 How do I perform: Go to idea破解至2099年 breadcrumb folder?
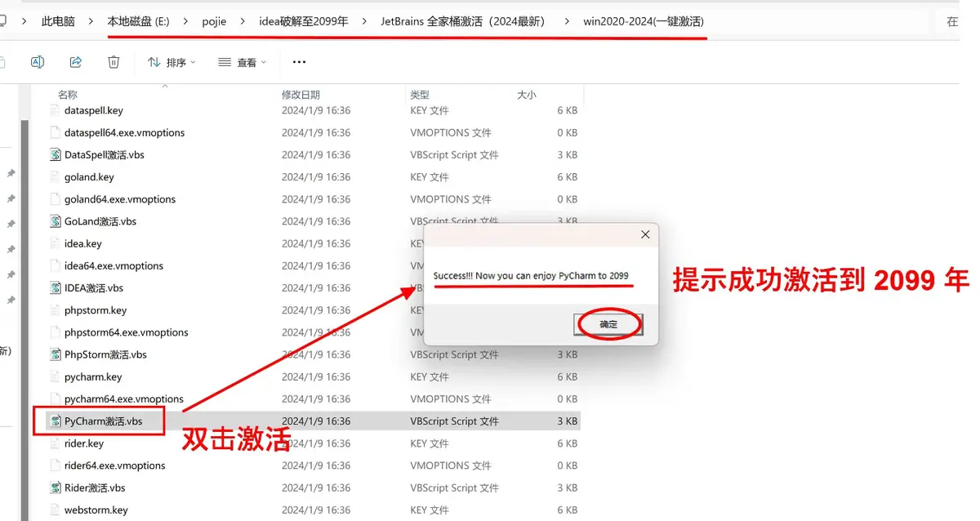coord(304,21)
